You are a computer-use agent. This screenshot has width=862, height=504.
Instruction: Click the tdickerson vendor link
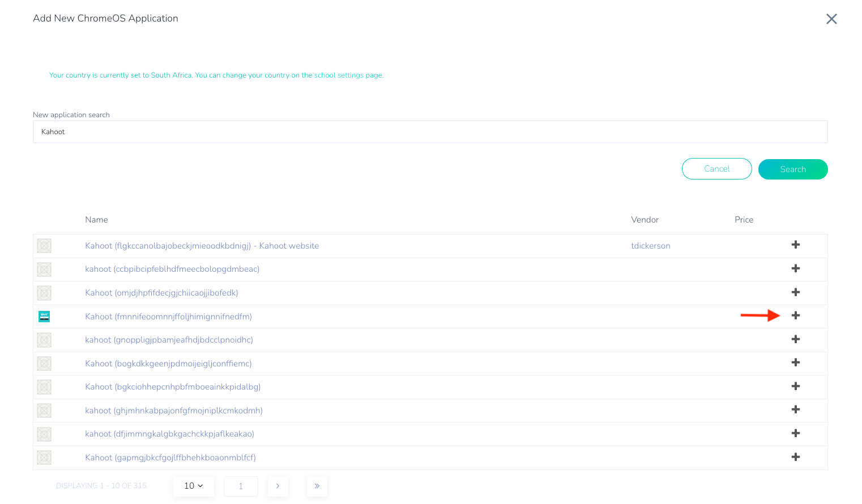[650, 246]
